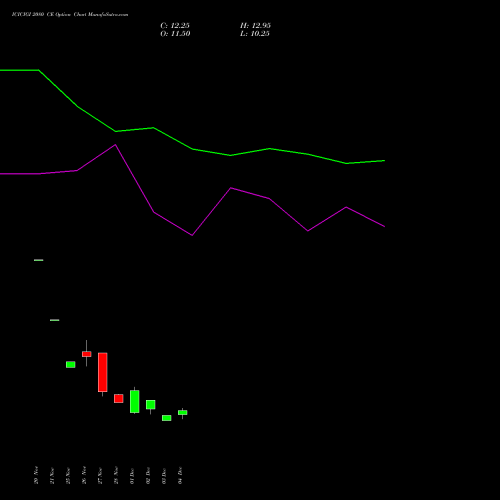This screenshot has width=500, height=500.
Task: Click the '26 Nov' date axis label
Action: tap(84, 475)
